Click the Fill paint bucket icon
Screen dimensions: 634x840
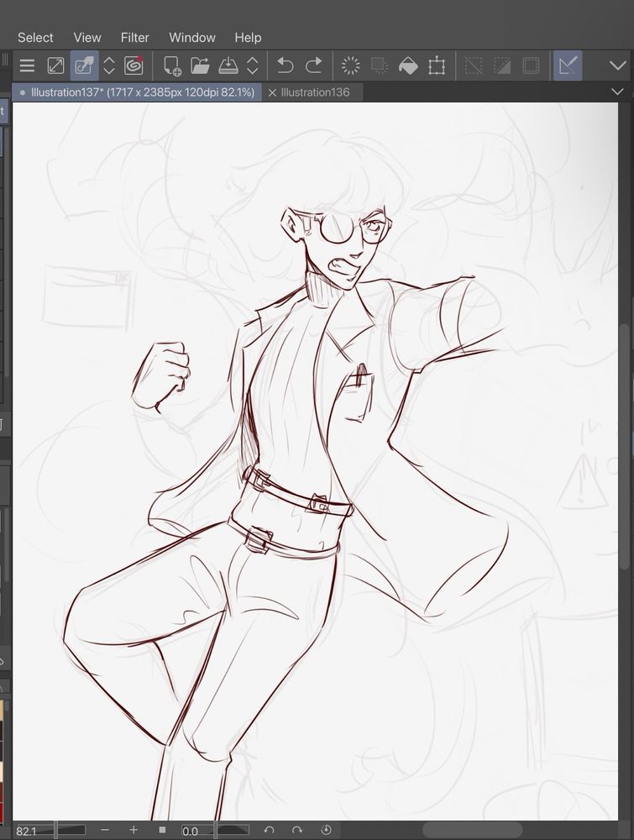coord(408,66)
